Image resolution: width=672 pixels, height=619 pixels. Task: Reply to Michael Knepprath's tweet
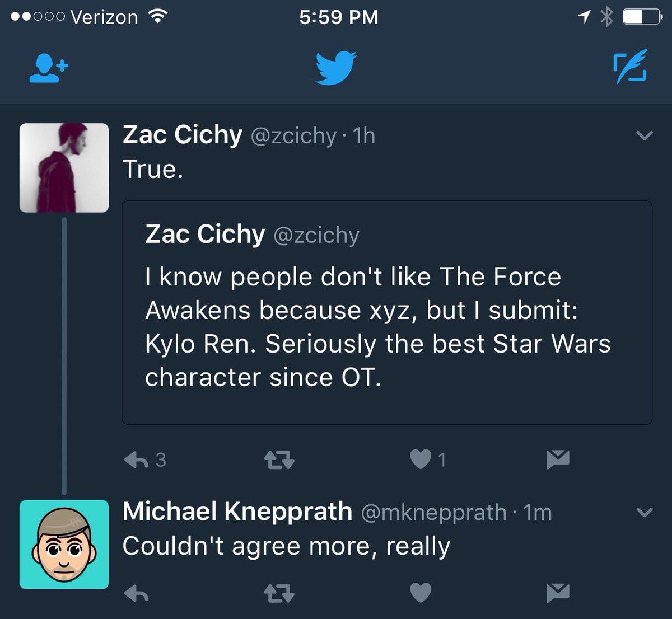[136, 593]
